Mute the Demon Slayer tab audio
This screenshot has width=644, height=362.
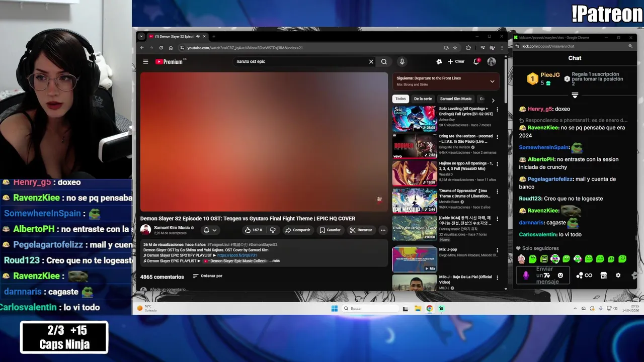point(198,36)
